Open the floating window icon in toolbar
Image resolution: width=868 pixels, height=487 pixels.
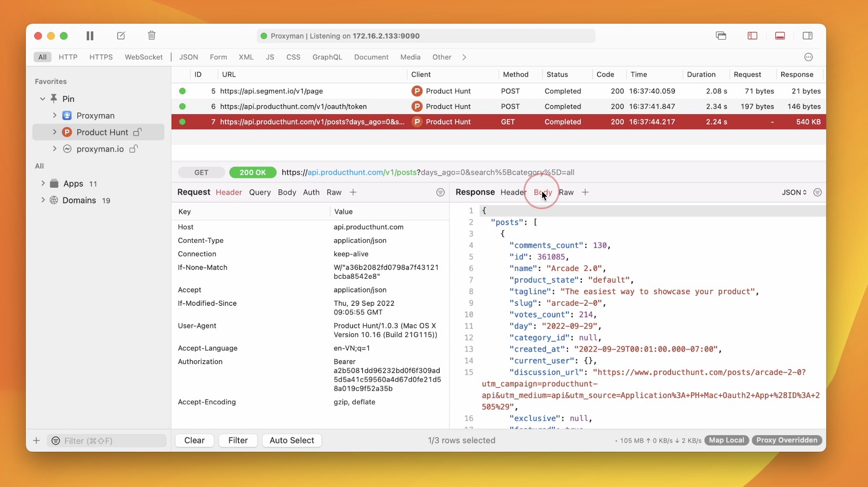pyautogui.click(x=721, y=36)
